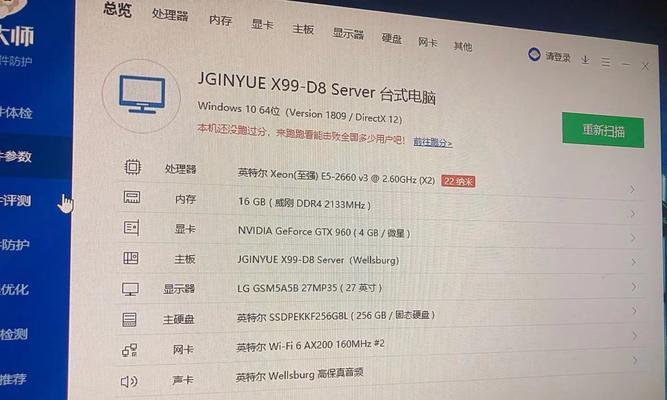Select the 防护 item in sidebar

click(x=14, y=245)
